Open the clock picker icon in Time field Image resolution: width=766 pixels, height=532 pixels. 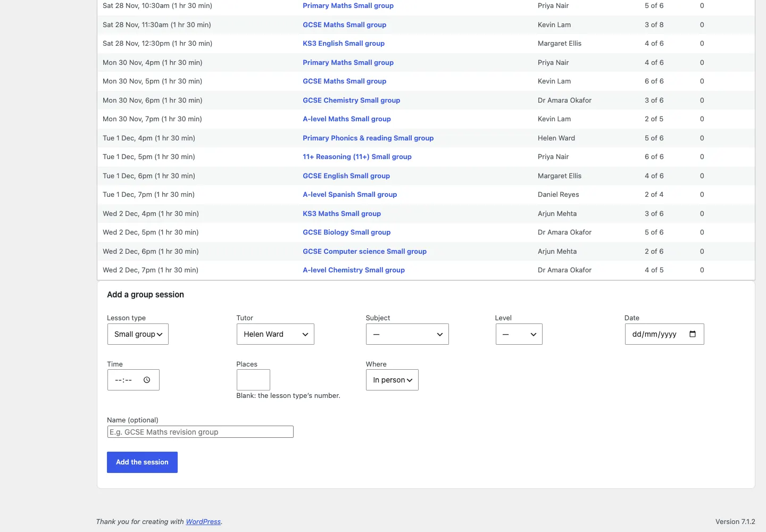pyautogui.click(x=147, y=380)
